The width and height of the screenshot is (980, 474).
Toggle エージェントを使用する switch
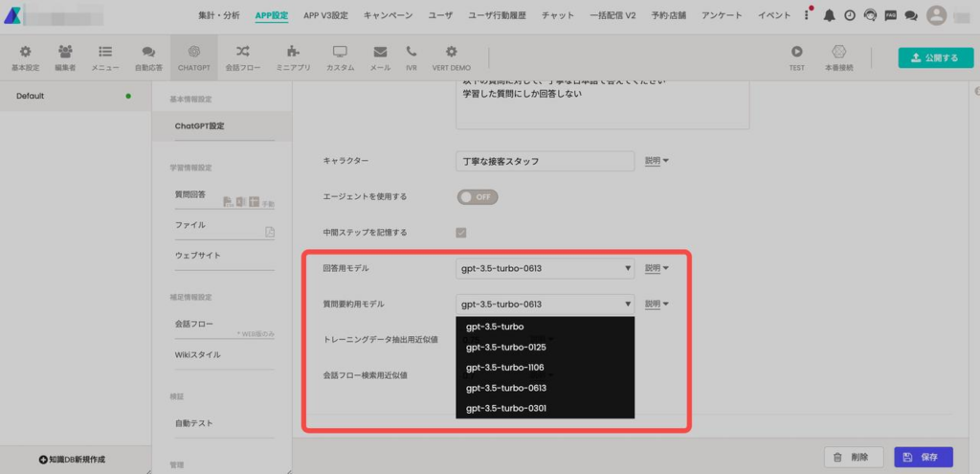pos(478,196)
